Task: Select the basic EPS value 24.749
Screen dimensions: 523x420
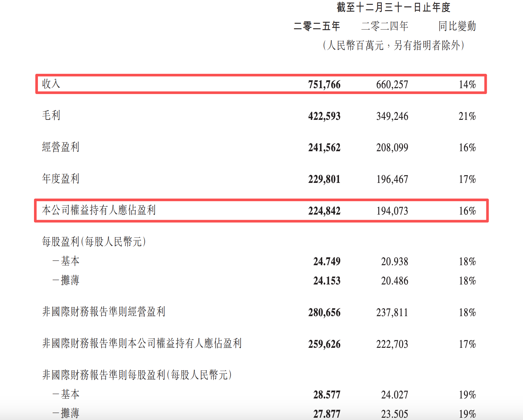Action: [x=327, y=262]
